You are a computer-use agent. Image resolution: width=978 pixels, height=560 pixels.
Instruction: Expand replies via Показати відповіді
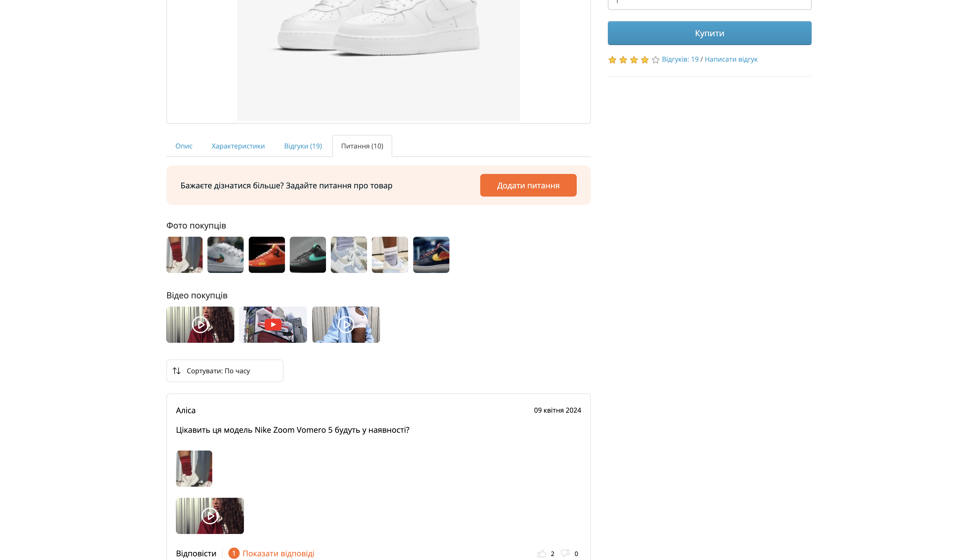tap(278, 553)
